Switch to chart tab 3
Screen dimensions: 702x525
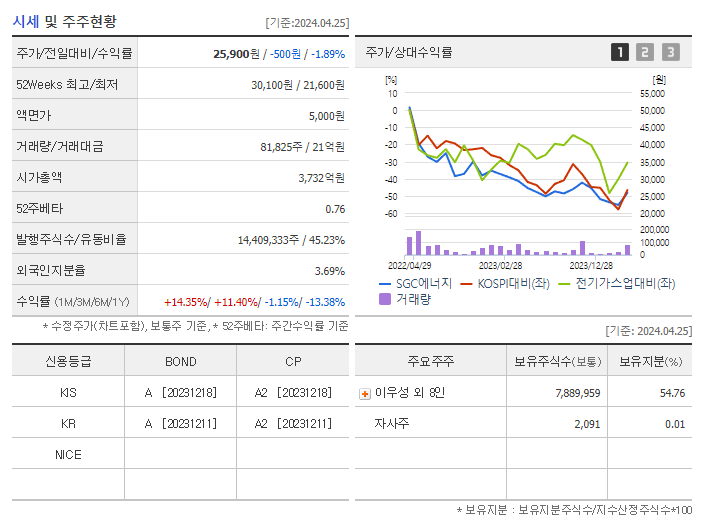click(x=671, y=52)
